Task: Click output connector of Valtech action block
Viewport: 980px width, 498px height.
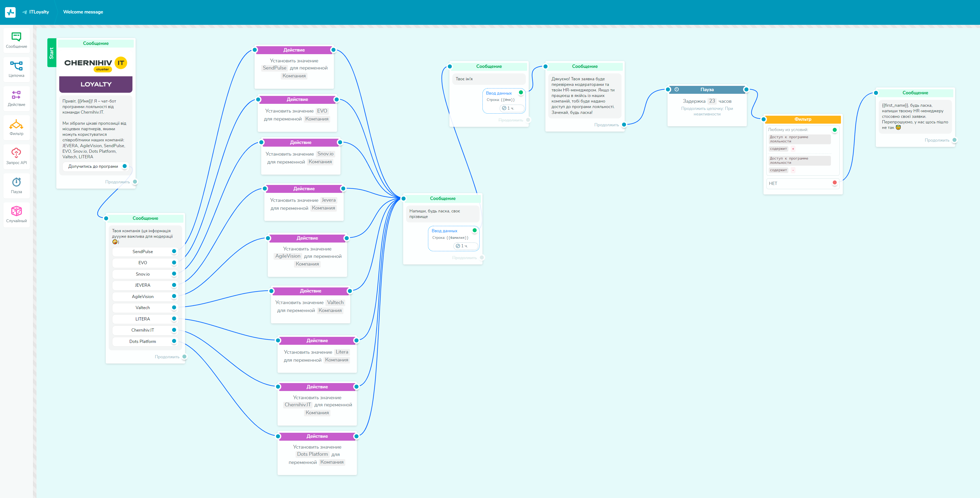Action: pos(349,291)
